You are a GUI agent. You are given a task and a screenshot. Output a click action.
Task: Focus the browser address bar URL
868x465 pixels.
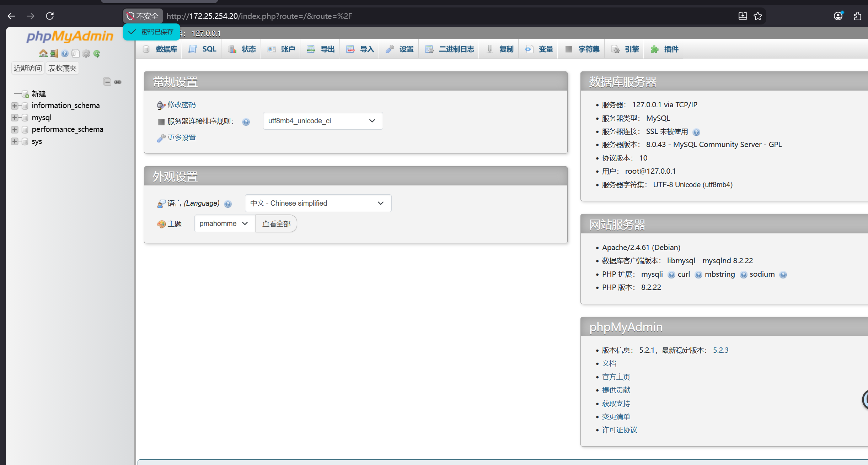(259, 16)
